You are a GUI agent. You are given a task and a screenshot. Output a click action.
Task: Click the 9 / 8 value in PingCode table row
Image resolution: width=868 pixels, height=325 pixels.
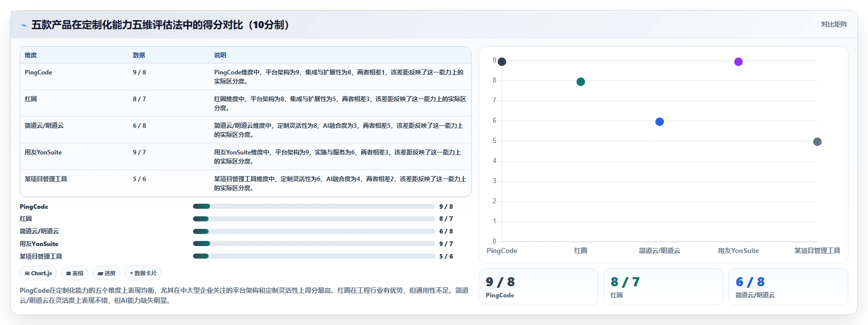click(x=140, y=72)
